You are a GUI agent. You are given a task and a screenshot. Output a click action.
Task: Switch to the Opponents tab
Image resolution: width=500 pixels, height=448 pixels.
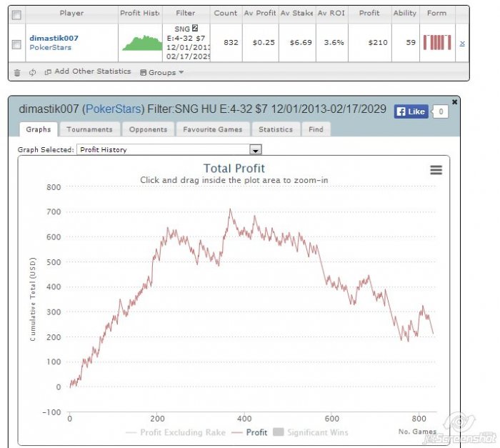(x=149, y=129)
